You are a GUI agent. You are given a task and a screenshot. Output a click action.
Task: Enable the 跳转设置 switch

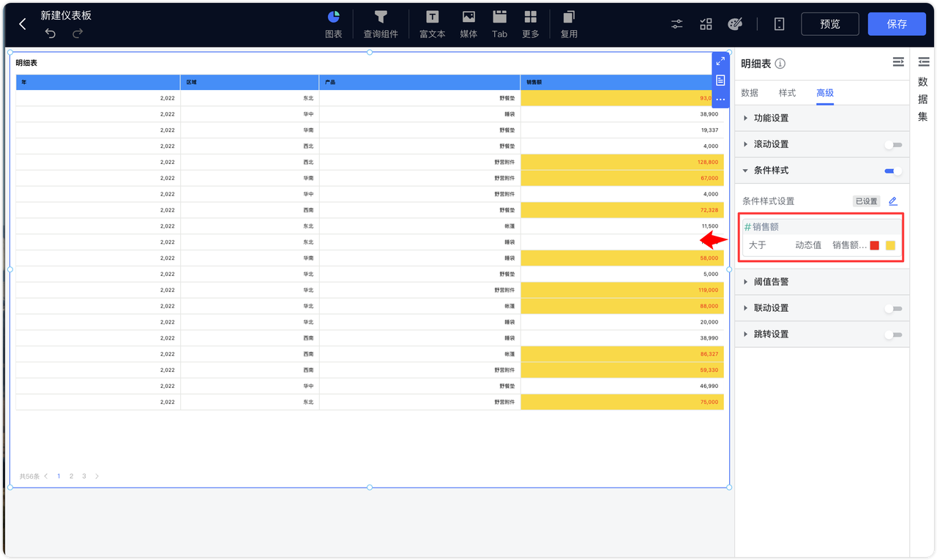[x=893, y=335]
